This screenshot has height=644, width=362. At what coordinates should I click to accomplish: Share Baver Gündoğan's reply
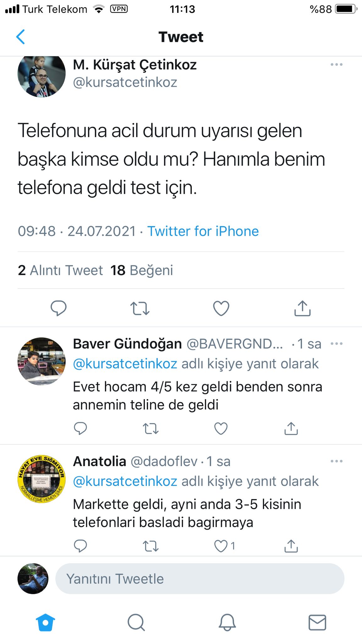291,428
